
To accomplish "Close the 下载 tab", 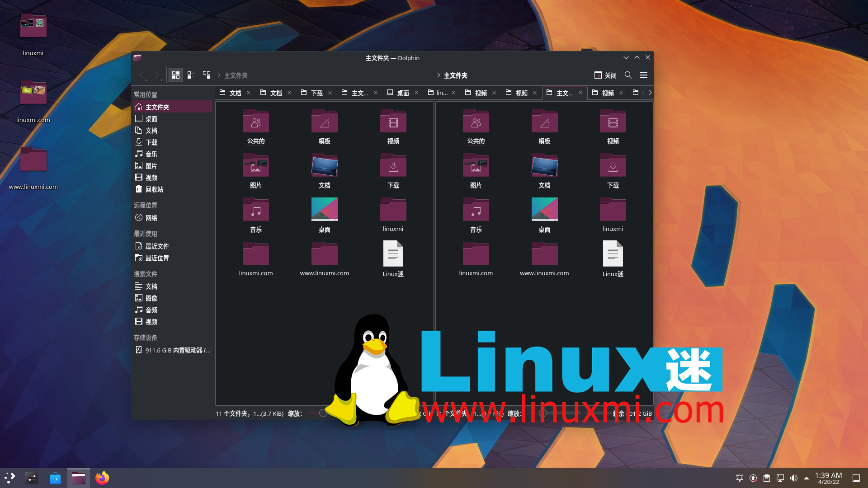I will pyautogui.click(x=330, y=93).
